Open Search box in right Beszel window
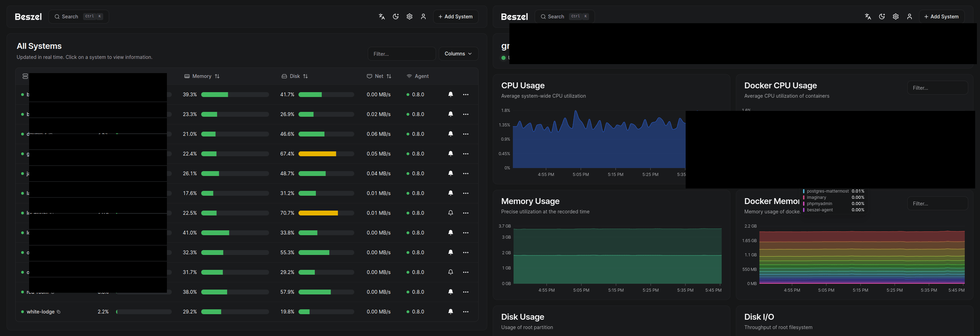980x336 pixels. (x=564, y=16)
